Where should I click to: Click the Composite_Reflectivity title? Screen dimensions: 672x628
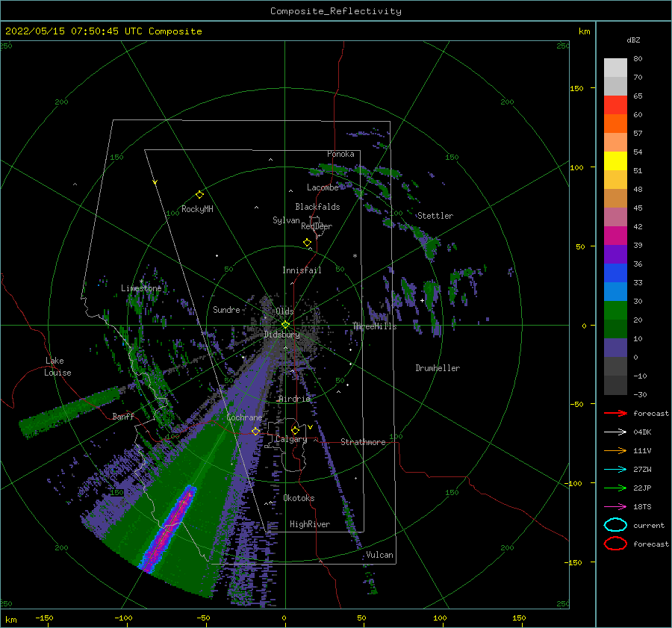(336, 11)
